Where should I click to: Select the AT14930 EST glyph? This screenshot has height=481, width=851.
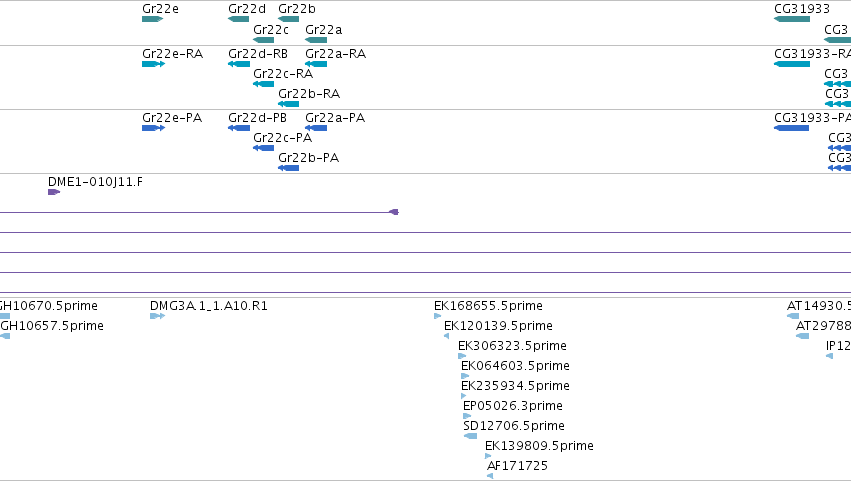793,316
